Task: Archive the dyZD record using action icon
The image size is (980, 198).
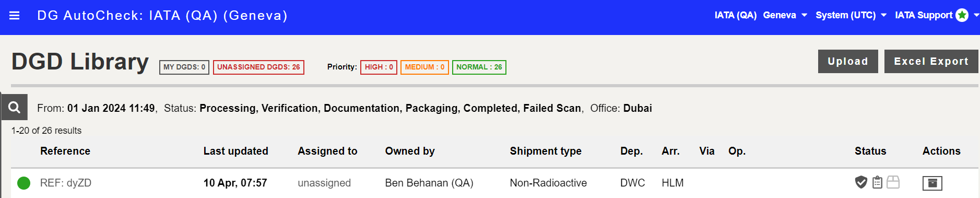Action: point(932,183)
